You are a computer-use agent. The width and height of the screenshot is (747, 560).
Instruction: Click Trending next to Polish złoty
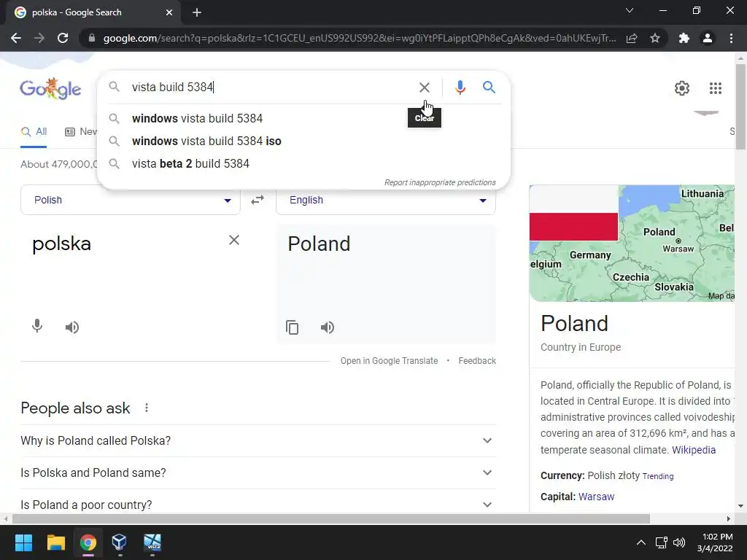(657, 476)
